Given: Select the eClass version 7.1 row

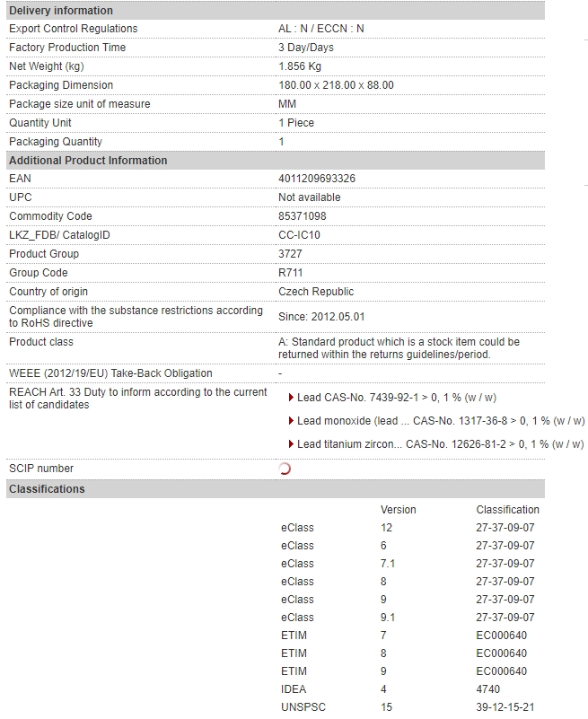Looking at the screenshot, I should (408, 564).
